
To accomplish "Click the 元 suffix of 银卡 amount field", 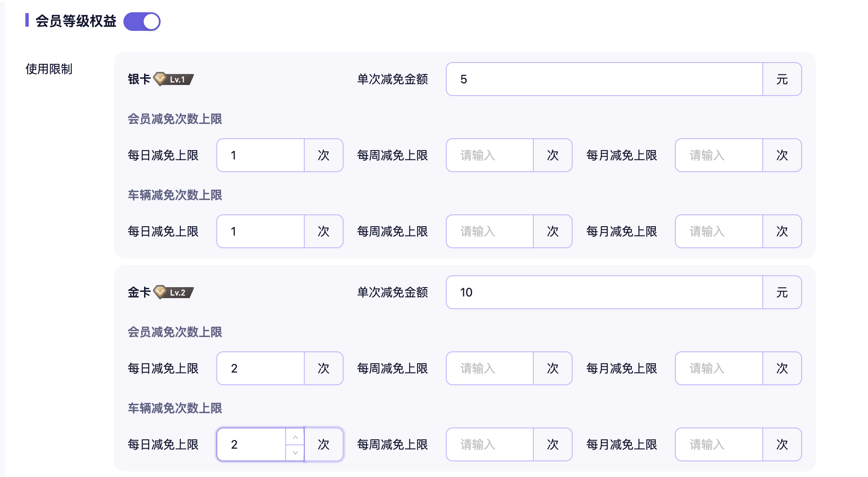I will point(782,79).
